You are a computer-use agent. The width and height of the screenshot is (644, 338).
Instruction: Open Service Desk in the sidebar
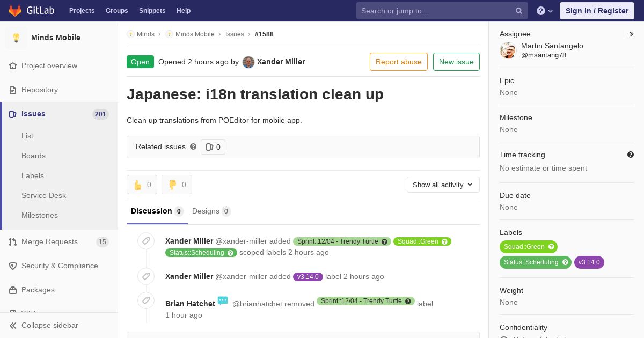click(x=43, y=195)
